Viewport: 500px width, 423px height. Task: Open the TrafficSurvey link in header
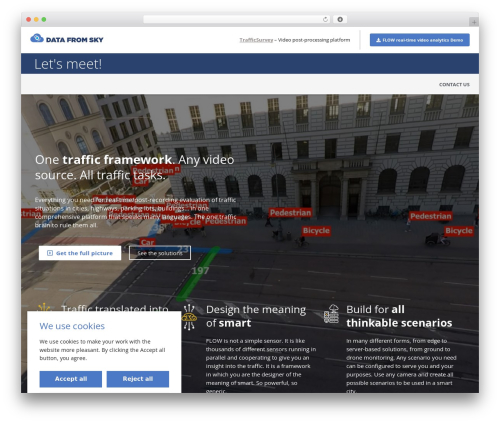(x=256, y=40)
